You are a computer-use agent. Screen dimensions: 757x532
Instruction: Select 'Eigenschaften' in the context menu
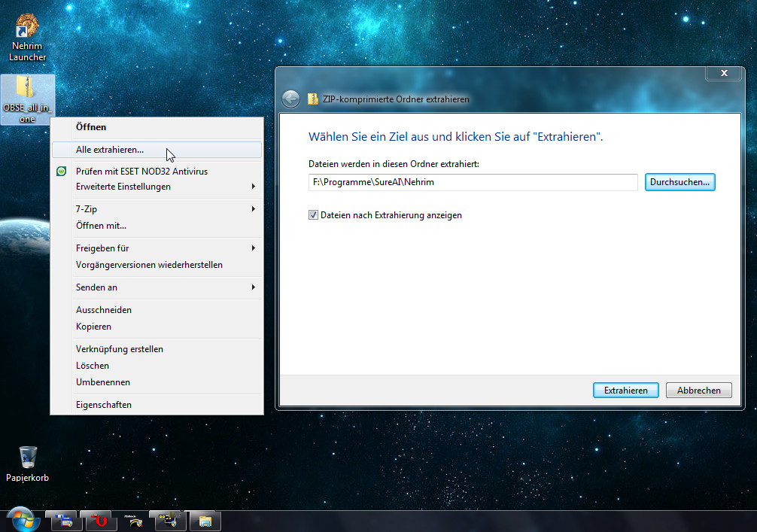[104, 405]
